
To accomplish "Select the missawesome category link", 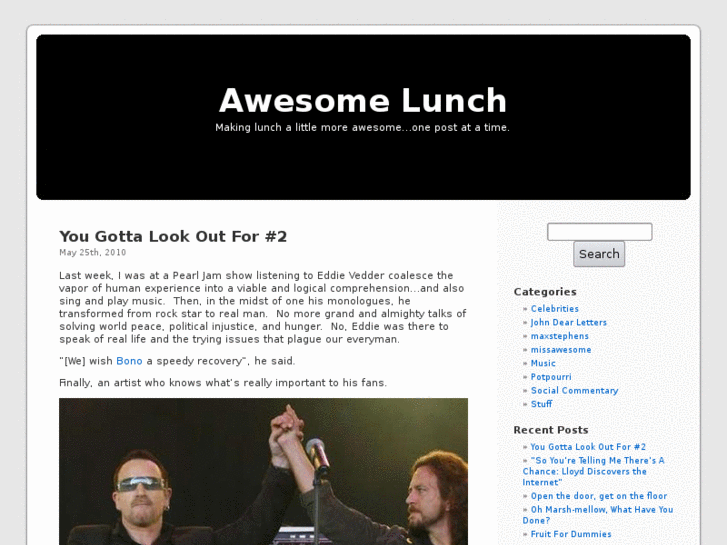I will 561,350.
